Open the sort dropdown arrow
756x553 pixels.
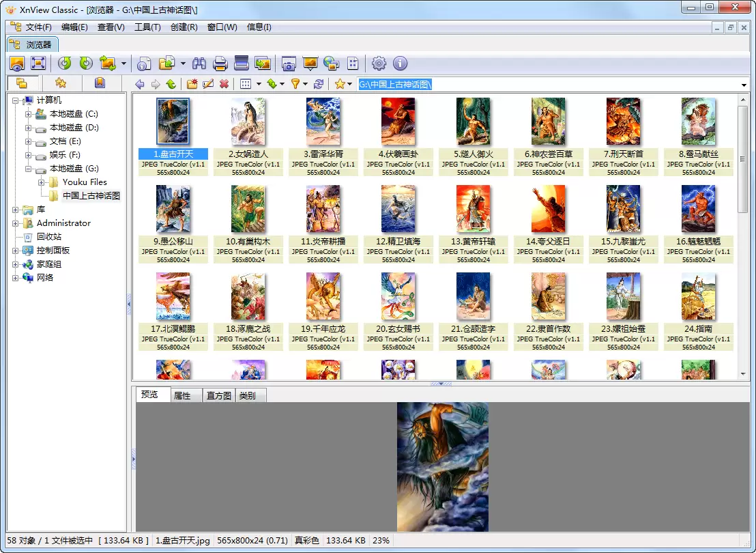[x=282, y=85]
